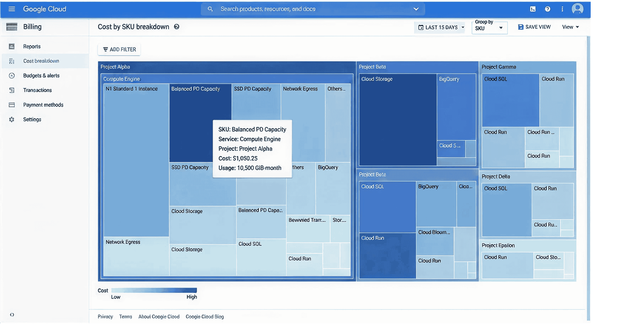Expand the search bar dropdown arrow
The image size is (644, 324).
[x=416, y=9]
